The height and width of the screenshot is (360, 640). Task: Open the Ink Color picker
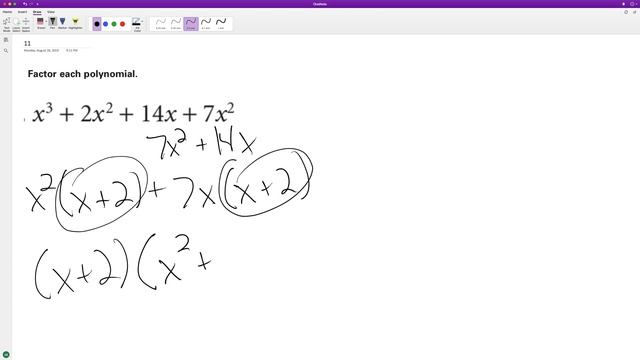[x=137, y=24]
